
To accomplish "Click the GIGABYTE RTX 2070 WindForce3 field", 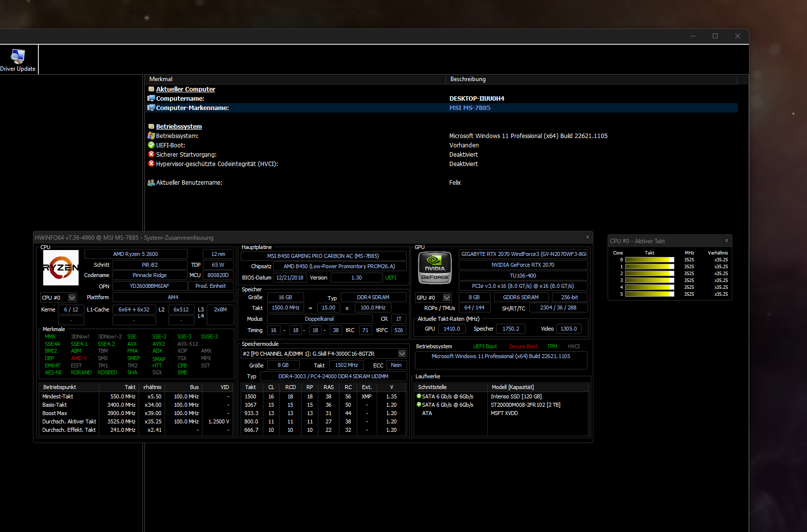I will tap(524, 254).
